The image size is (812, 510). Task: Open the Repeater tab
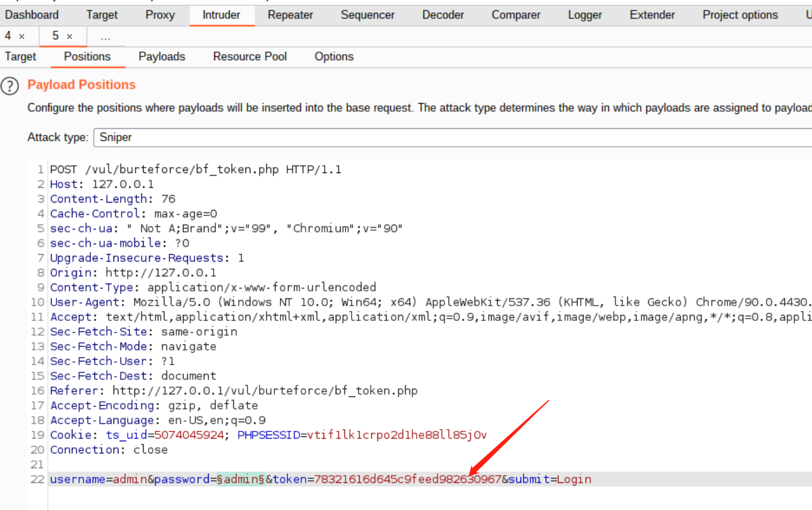click(290, 15)
